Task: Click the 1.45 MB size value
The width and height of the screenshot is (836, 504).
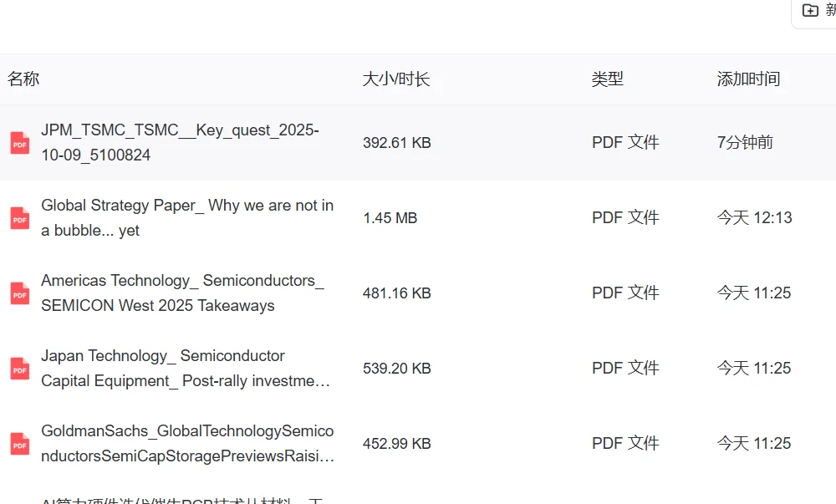Action: [390, 218]
